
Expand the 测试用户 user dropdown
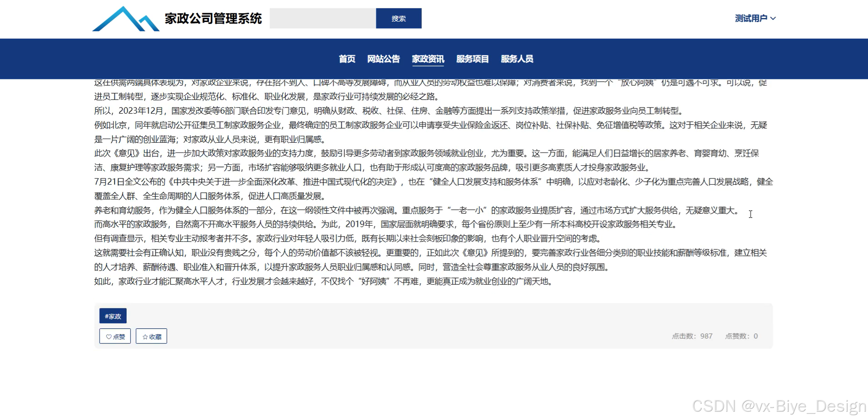click(755, 18)
